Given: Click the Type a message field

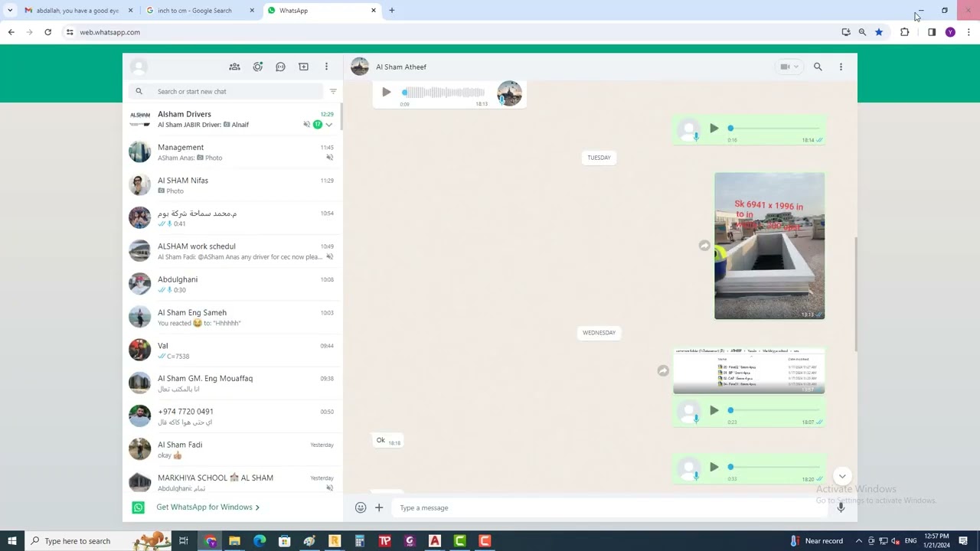Looking at the screenshot, I should [x=609, y=507].
